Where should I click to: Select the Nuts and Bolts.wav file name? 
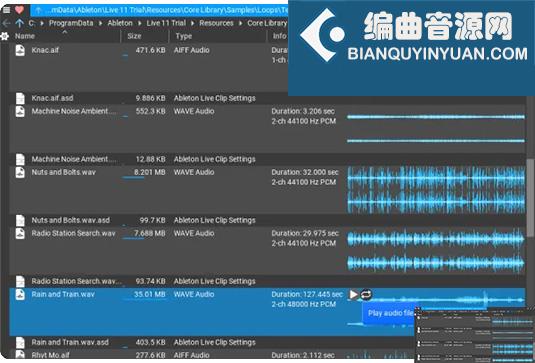[x=63, y=172]
